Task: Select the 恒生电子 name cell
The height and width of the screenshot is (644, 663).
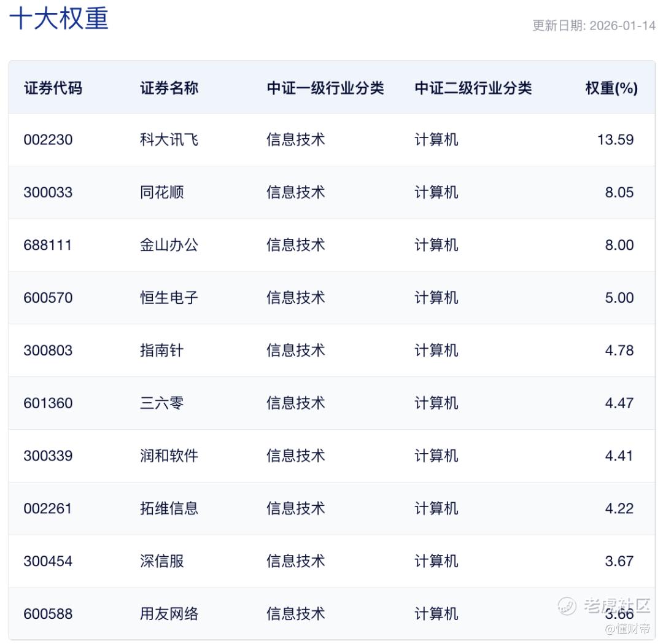Action: pos(169,298)
